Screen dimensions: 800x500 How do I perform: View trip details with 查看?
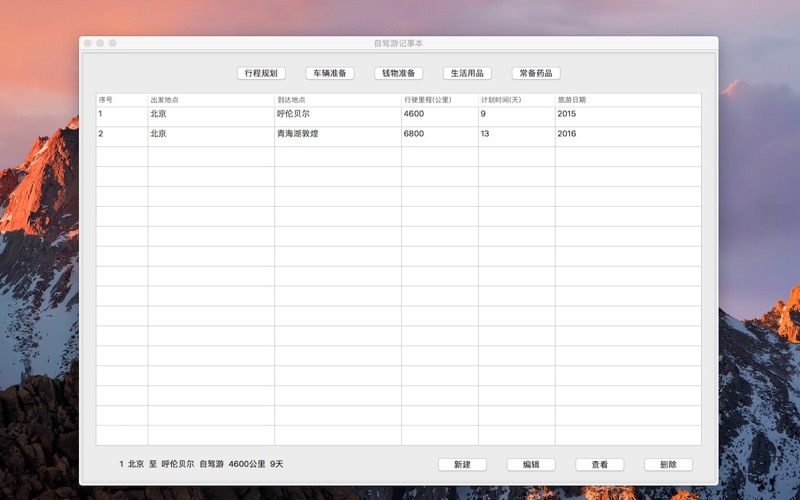599,464
